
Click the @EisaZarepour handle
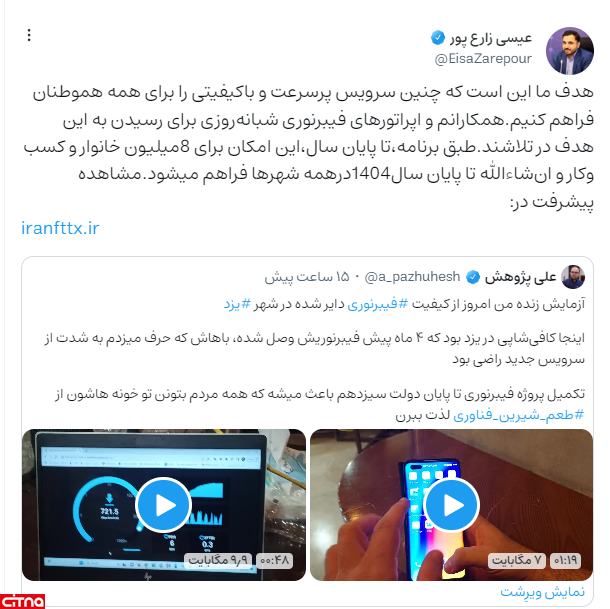click(483, 59)
